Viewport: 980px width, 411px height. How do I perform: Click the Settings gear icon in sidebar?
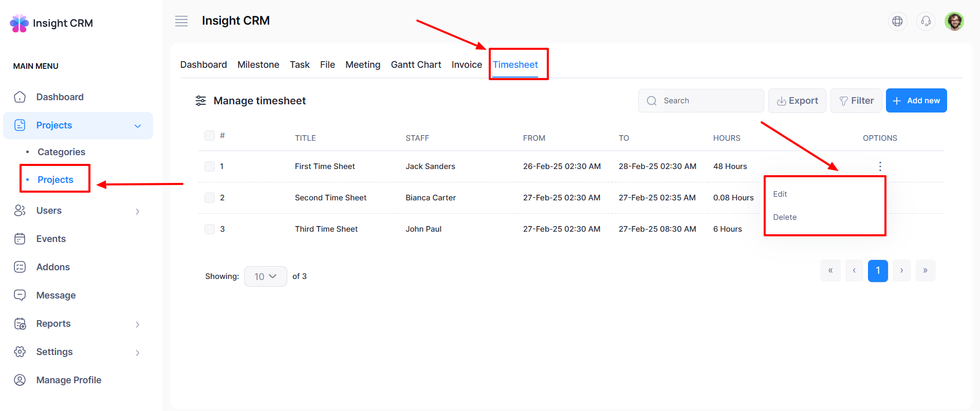(x=20, y=352)
